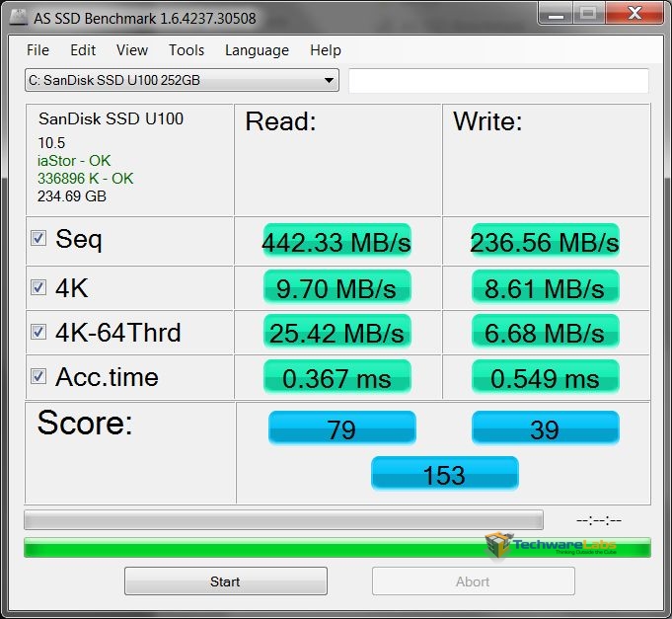Click the iaStor - OK driver status
672x619 pixels.
[74, 161]
